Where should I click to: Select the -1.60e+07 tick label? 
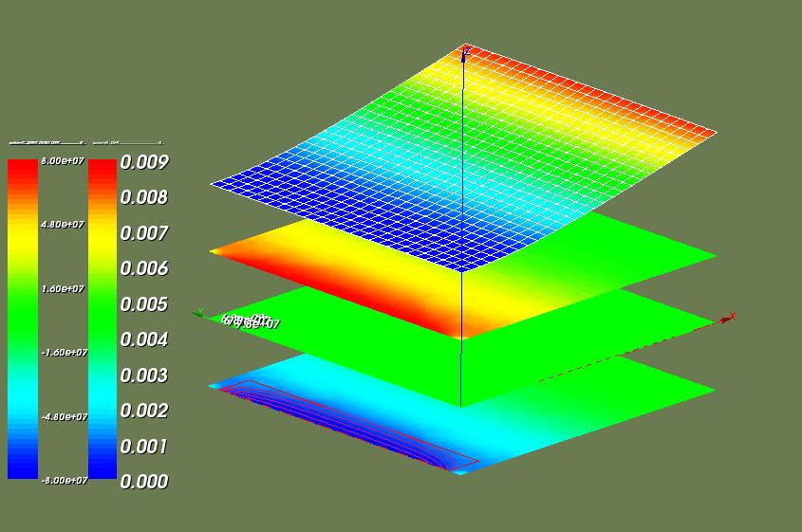coord(65,353)
